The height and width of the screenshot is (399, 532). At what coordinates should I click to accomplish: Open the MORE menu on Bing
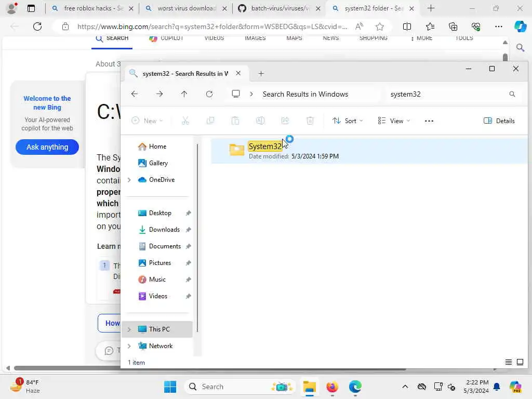pos(421,38)
